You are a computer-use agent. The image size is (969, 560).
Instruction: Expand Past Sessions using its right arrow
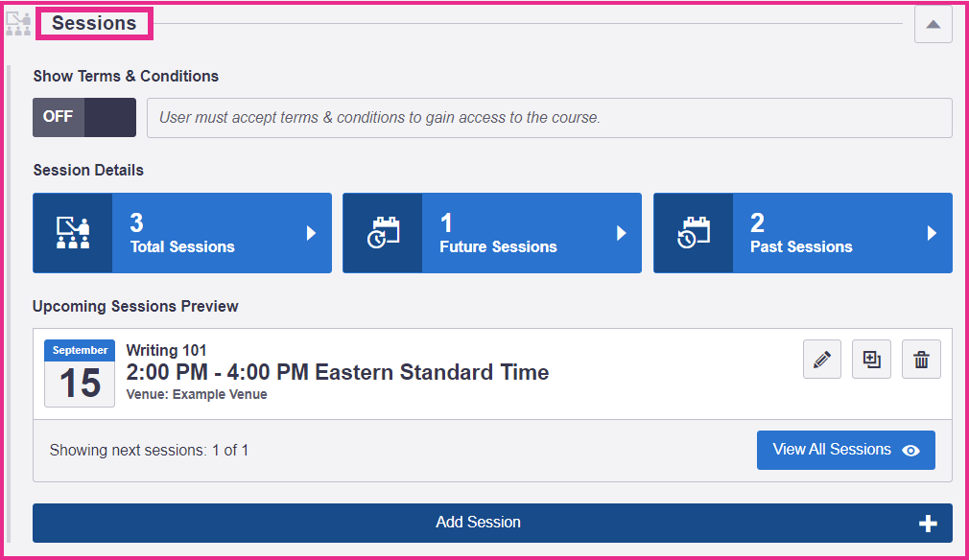tap(932, 233)
